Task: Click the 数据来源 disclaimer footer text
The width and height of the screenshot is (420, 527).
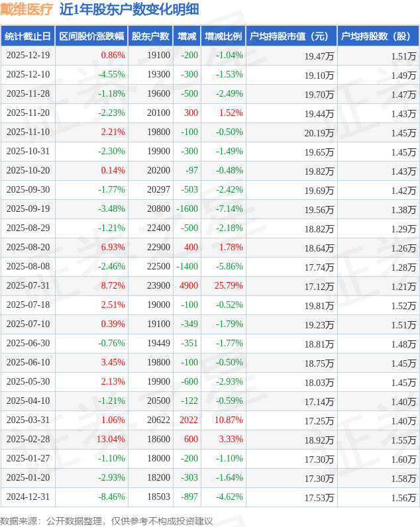Action: pos(107,520)
